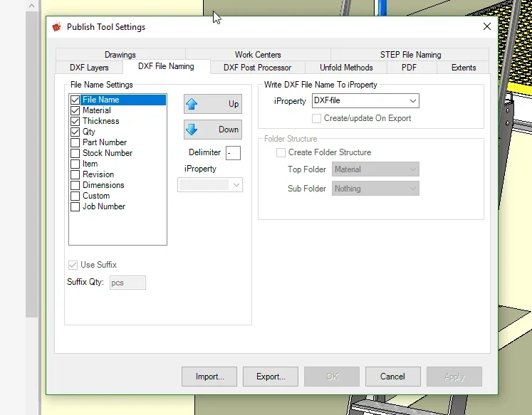Open the iProperty dropdown under Delimiter
Screen dimensions: 532x415
(x=210, y=185)
